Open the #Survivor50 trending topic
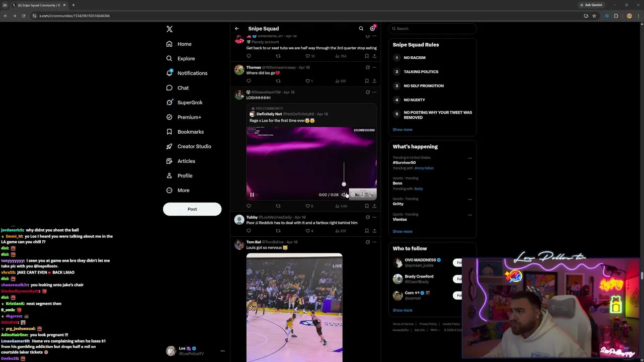Screen dimensions: 644x362 pyautogui.click(x=404, y=163)
